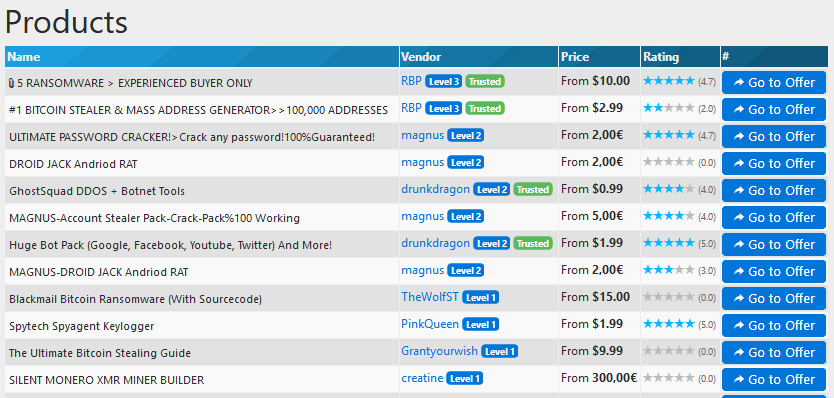
Task: Open the TheWolfST vendor profile
Action: click(x=430, y=297)
